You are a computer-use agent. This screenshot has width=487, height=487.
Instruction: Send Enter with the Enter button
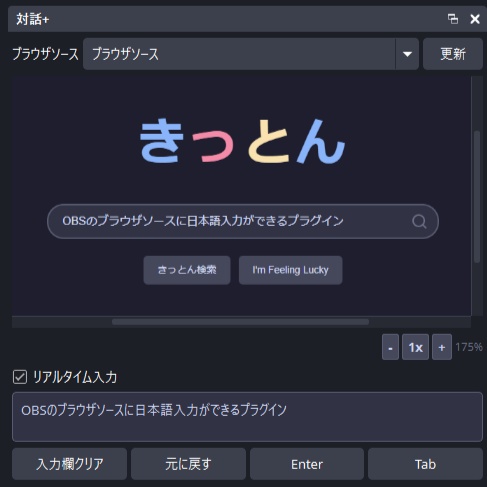(x=307, y=464)
